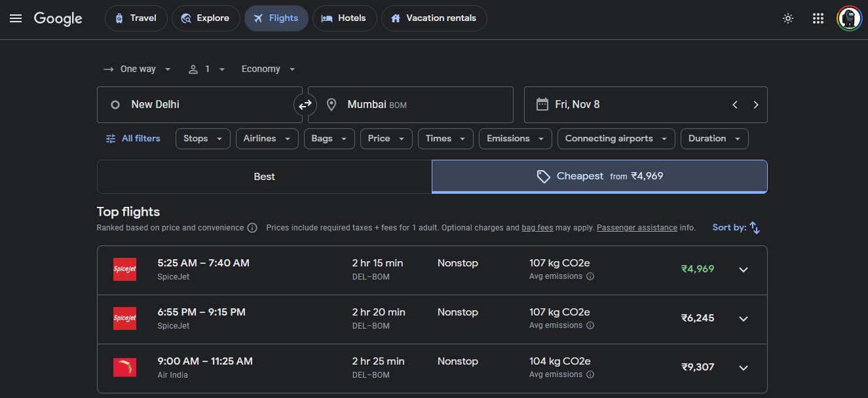Expand the Stops filter
The width and height of the screenshot is (868, 398).
202,139
